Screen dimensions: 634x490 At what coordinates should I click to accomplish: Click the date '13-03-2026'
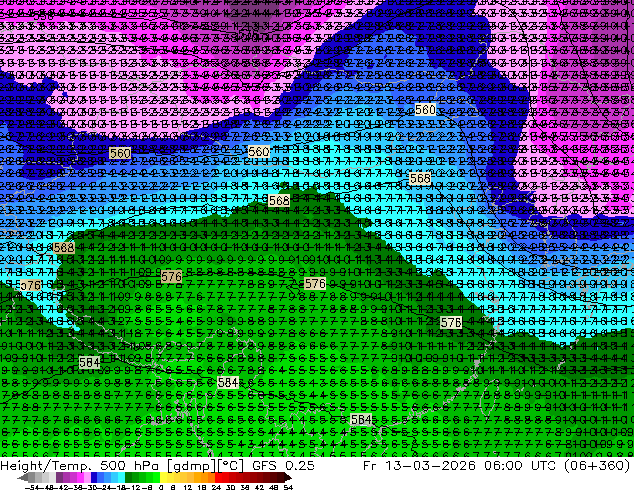[430, 466]
